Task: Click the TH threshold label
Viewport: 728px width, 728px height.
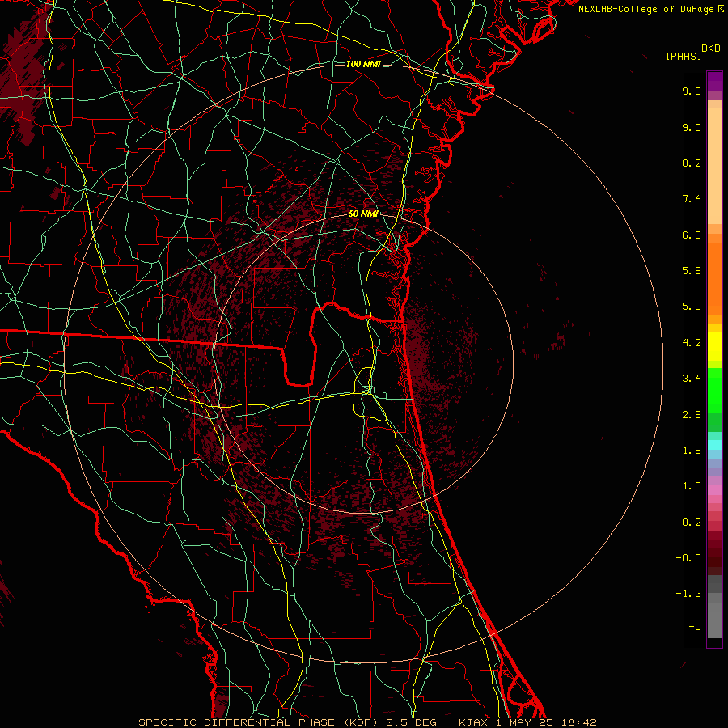Action: tap(695, 630)
